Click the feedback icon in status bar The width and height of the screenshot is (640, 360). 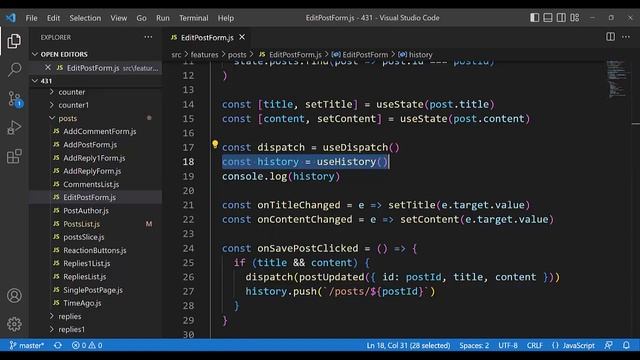609,345
